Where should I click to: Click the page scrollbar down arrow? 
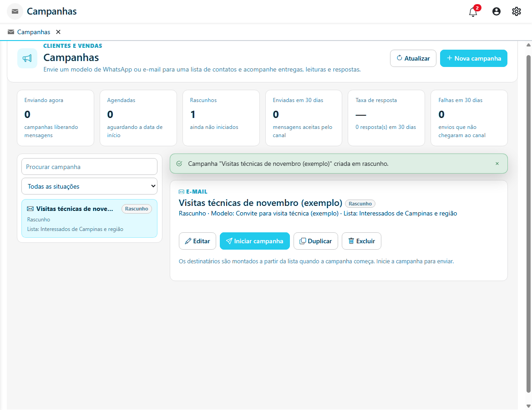tap(528, 406)
